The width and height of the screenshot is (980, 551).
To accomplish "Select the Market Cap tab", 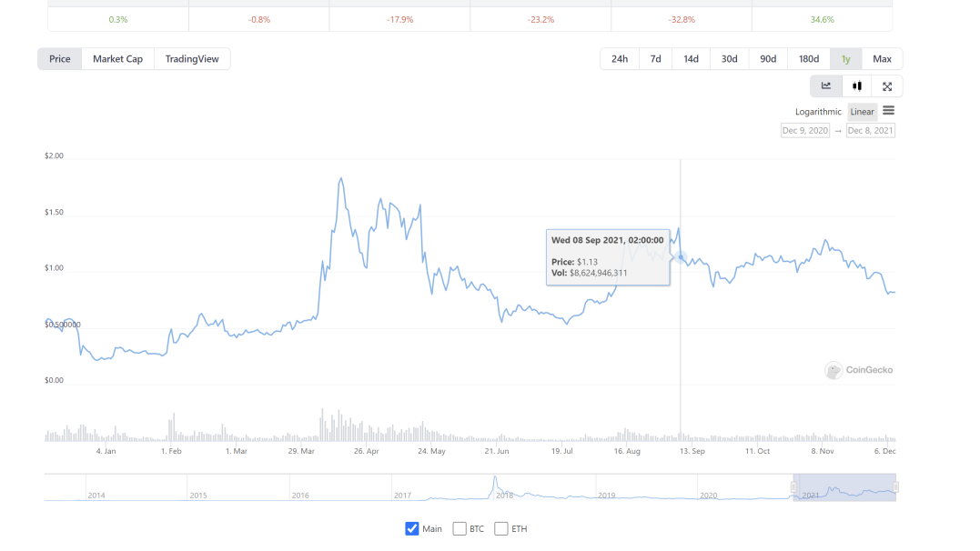I will 118,59.
